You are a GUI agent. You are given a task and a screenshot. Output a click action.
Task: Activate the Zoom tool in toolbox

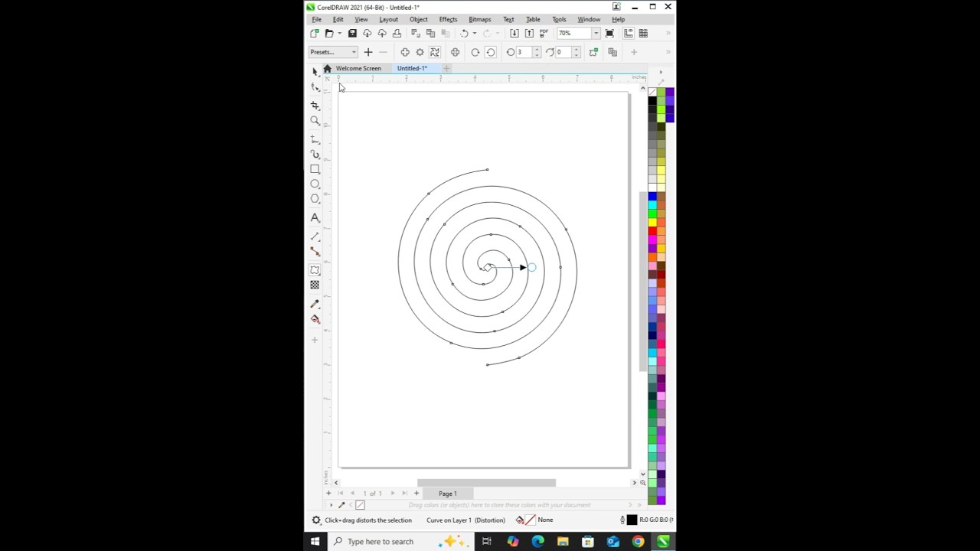(315, 121)
